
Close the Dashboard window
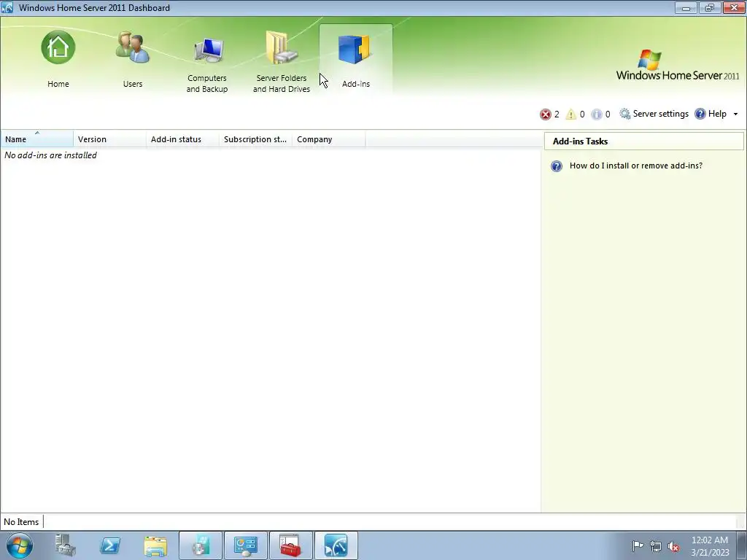(734, 7)
